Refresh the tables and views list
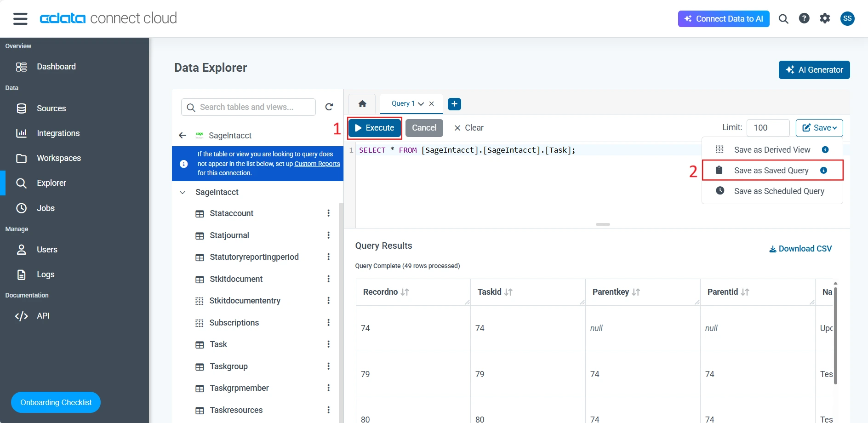The width and height of the screenshot is (868, 423). (x=329, y=107)
